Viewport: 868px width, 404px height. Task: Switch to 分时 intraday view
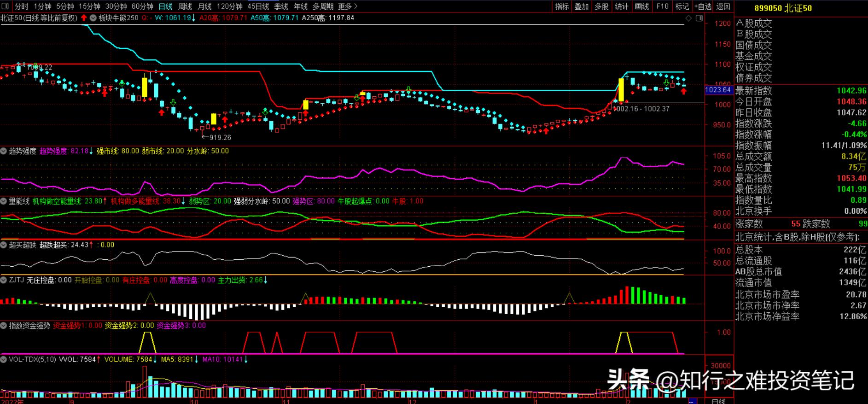[21, 6]
